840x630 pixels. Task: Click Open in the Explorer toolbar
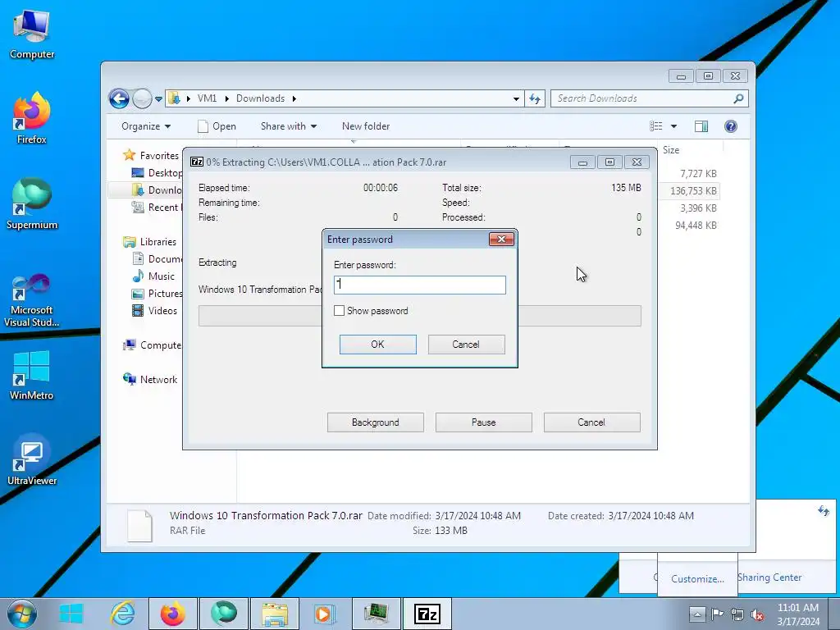(217, 126)
